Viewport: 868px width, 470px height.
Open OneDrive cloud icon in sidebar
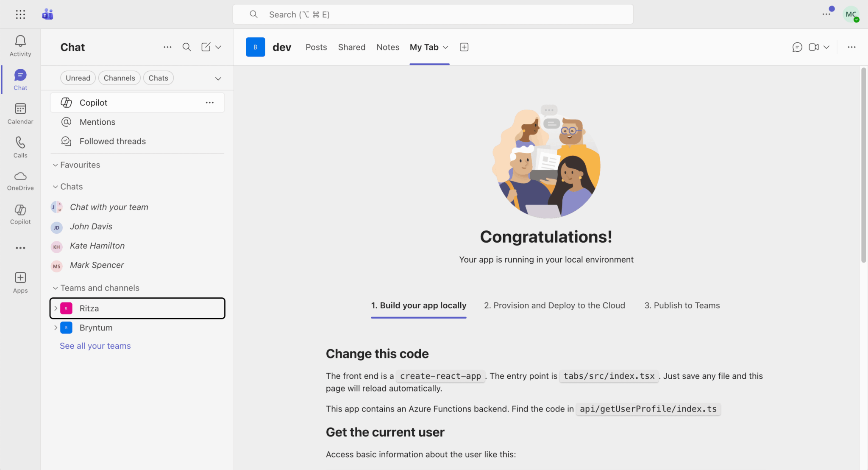tap(20, 176)
